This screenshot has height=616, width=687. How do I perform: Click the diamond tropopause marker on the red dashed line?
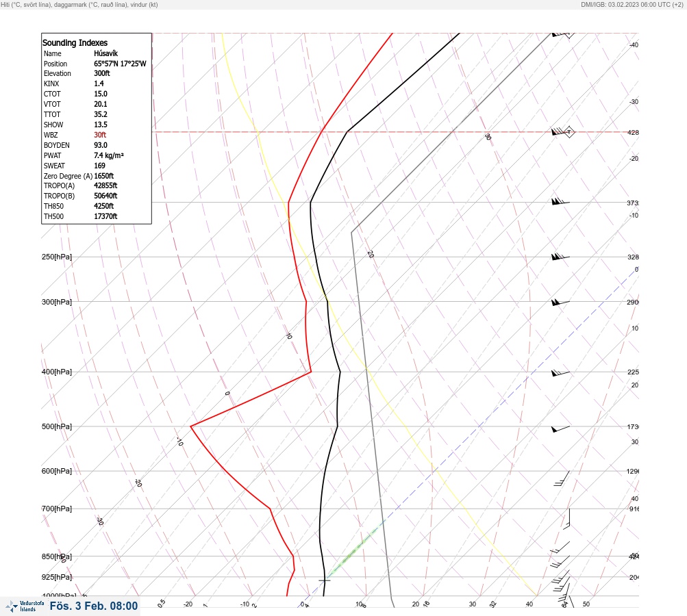[x=569, y=132]
